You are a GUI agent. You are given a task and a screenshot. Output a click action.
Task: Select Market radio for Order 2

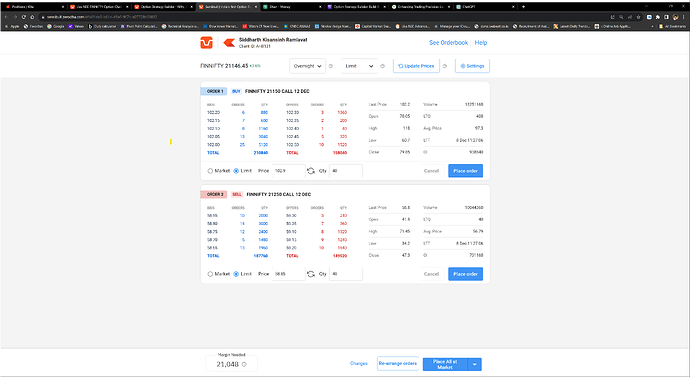tap(210, 274)
